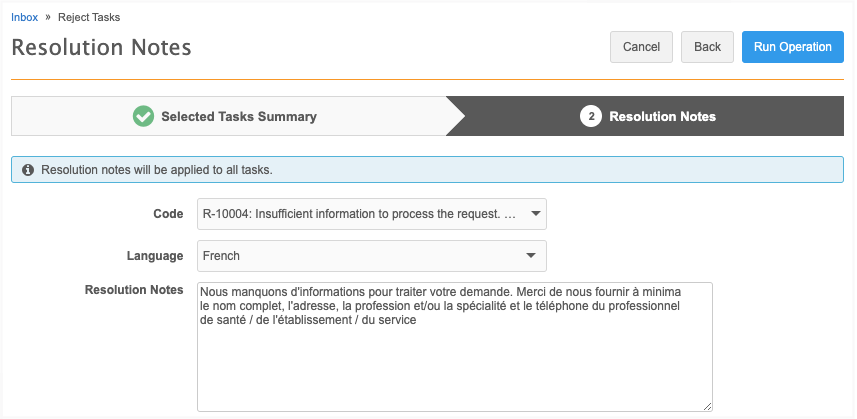Click the step 2 number circle
This screenshot has height=419, width=857.
point(590,116)
